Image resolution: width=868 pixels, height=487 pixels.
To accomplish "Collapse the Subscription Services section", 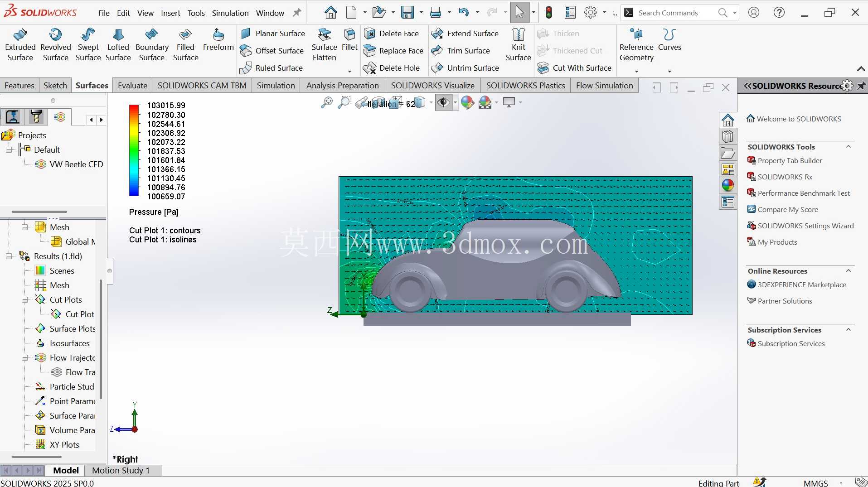I will click(849, 330).
